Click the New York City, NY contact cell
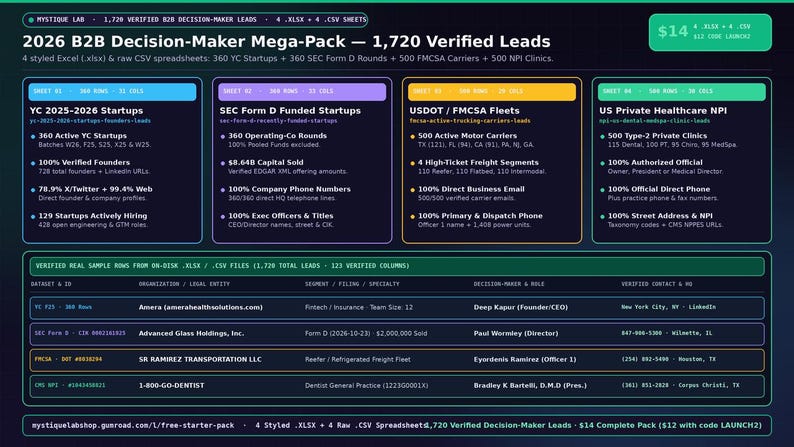794x447 pixels. tap(668, 307)
